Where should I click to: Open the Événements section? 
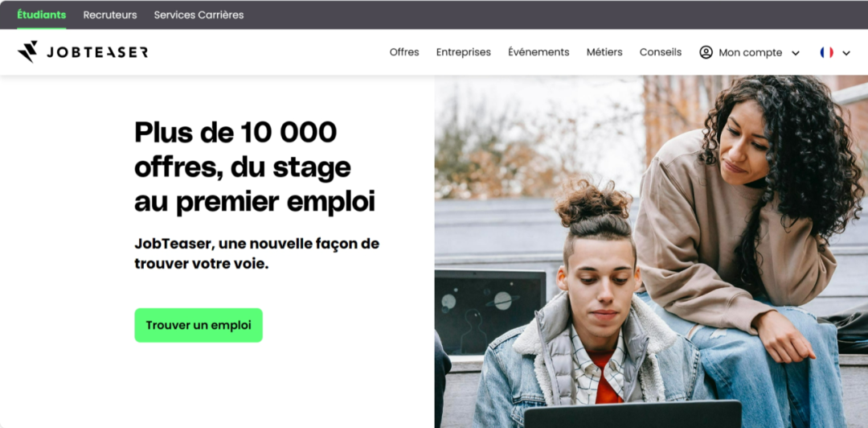[x=538, y=52]
